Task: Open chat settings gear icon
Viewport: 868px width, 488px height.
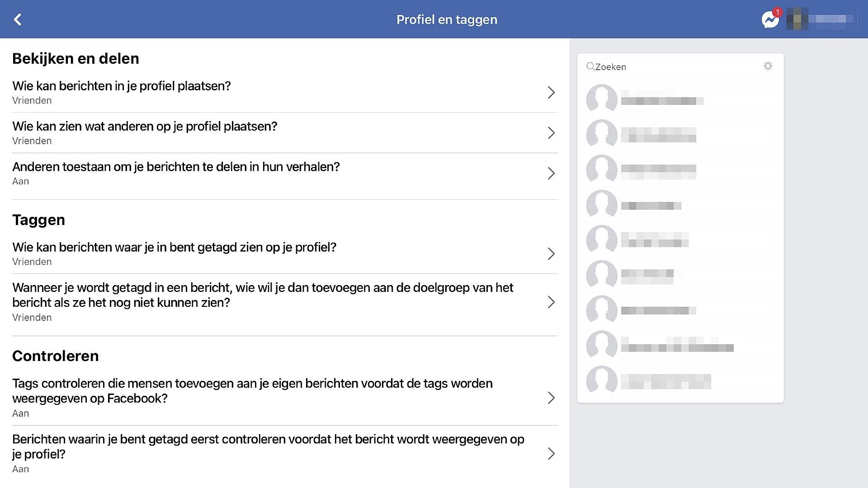Action: point(768,66)
